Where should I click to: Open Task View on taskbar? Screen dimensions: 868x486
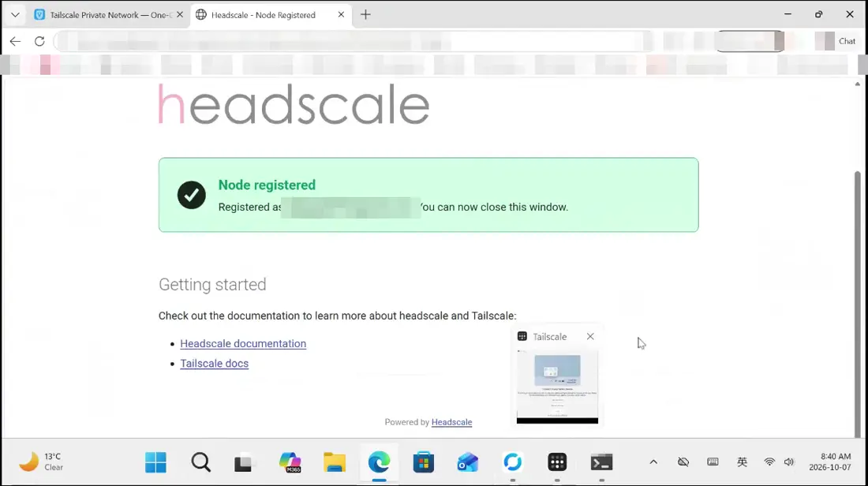[x=243, y=462]
